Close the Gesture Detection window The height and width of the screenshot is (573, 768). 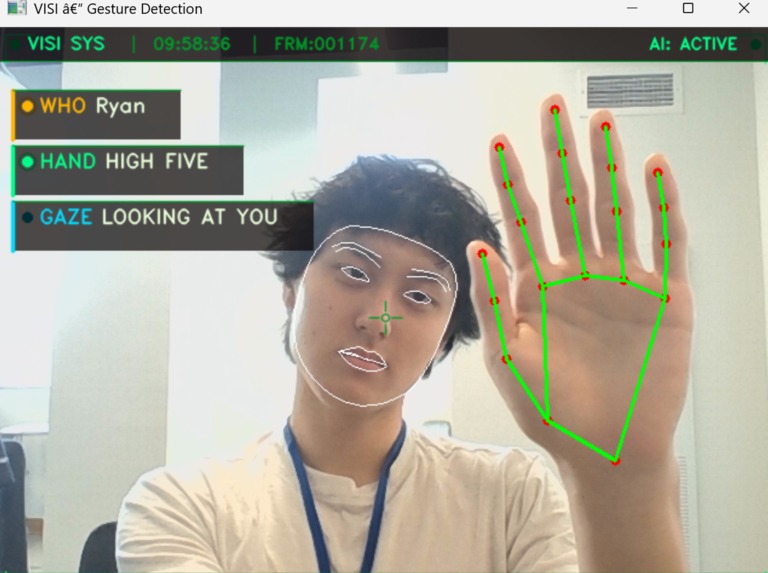click(x=744, y=8)
